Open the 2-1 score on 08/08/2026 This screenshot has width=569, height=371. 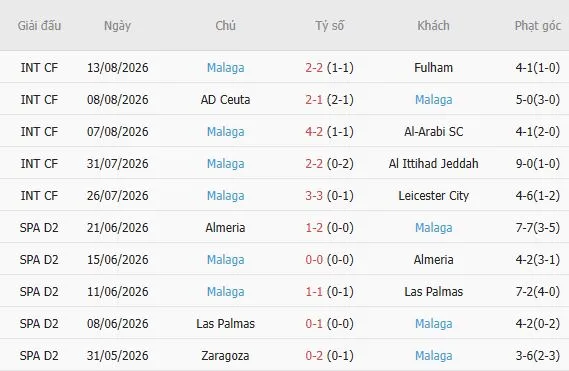pos(314,100)
